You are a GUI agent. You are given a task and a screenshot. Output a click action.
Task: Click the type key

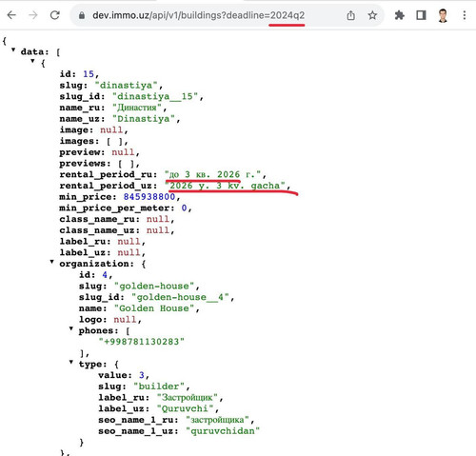tap(90, 364)
